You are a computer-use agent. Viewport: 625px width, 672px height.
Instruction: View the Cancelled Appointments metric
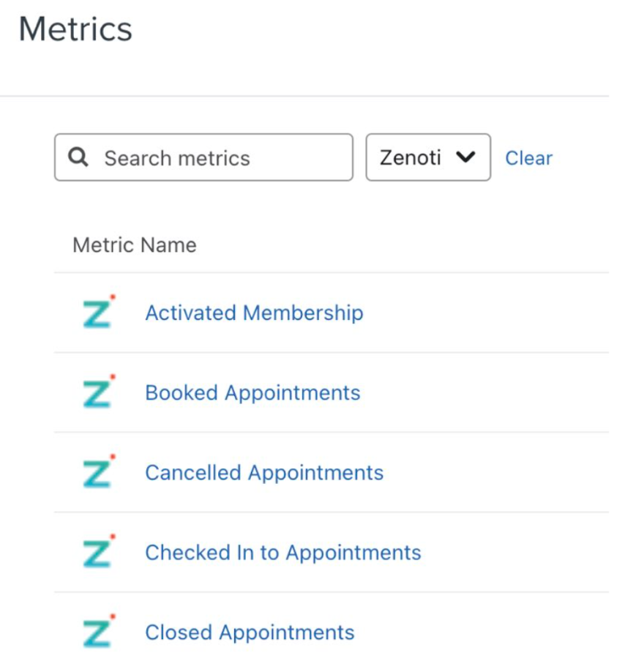[264, 472]
